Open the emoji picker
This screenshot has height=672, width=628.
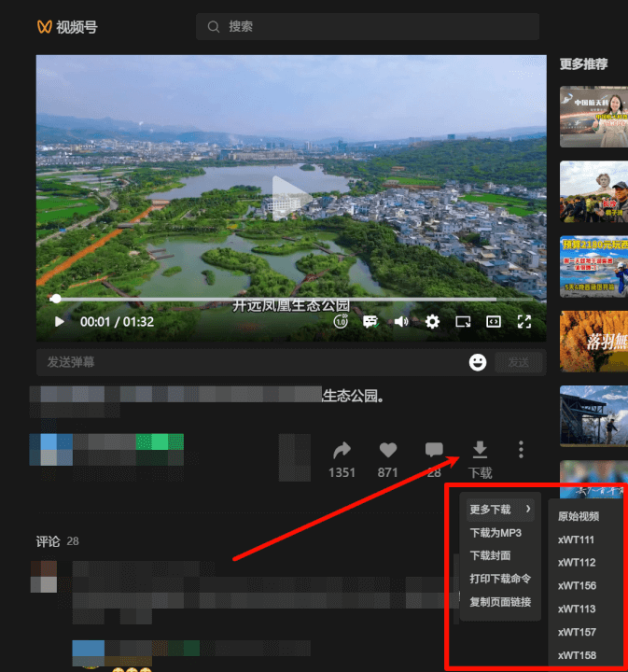478,362
